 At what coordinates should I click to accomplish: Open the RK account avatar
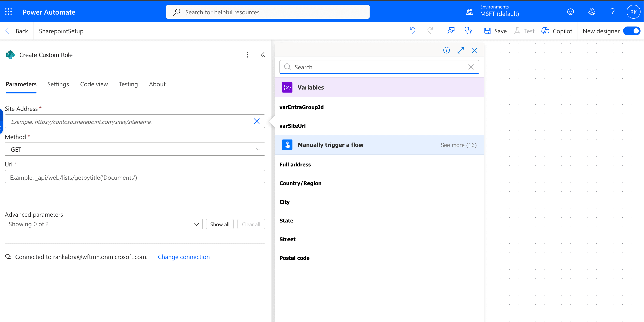pos(633,12)
